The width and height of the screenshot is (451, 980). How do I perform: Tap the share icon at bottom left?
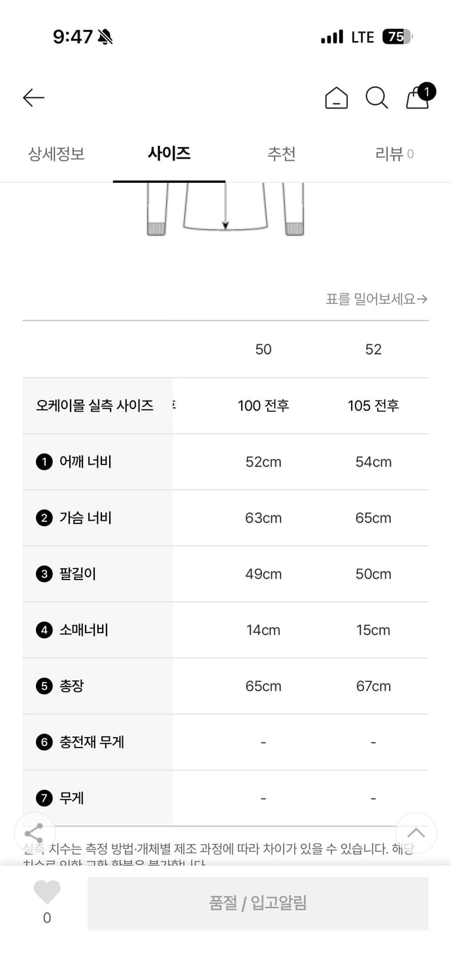(33, 833)
